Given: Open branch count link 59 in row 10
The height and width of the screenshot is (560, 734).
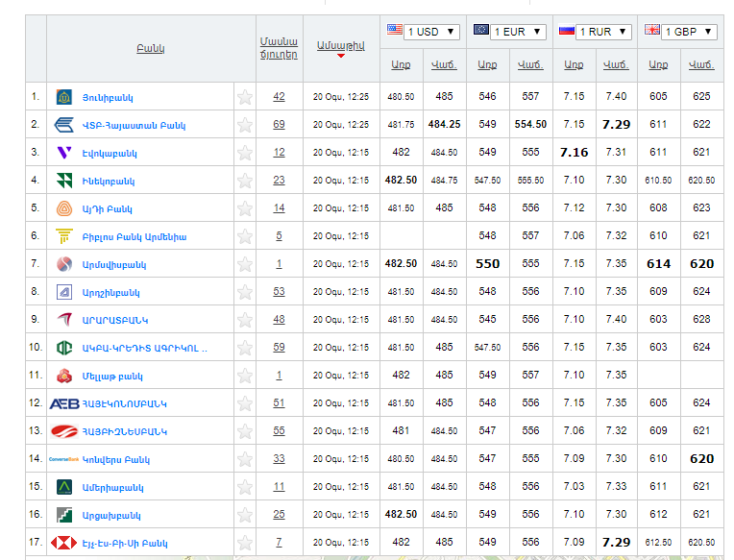Looking at the screenshot, I should pyautogui.click(x=279, y=347).
